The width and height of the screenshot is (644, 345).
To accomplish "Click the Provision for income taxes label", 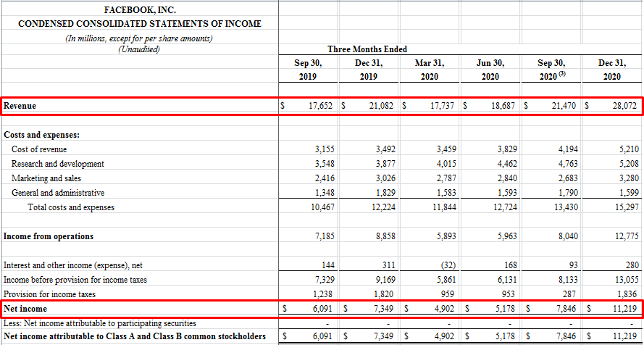I will pyautogui.click(x=49, y=294).
